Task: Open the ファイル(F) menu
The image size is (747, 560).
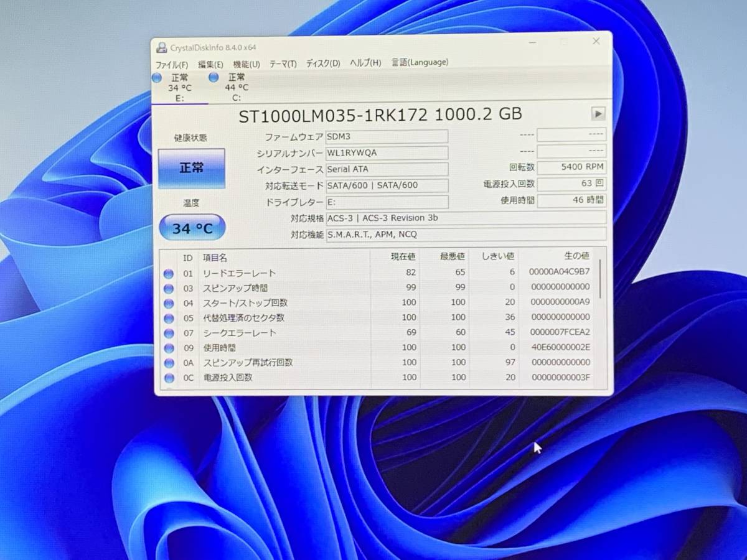Action: click(x=172, y=64)
